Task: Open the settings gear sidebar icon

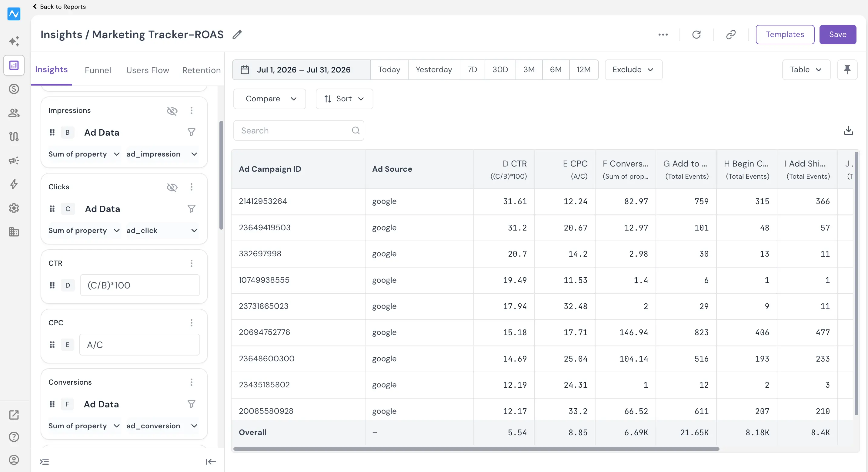Action: pyautogui.click(x=14, y=208)
